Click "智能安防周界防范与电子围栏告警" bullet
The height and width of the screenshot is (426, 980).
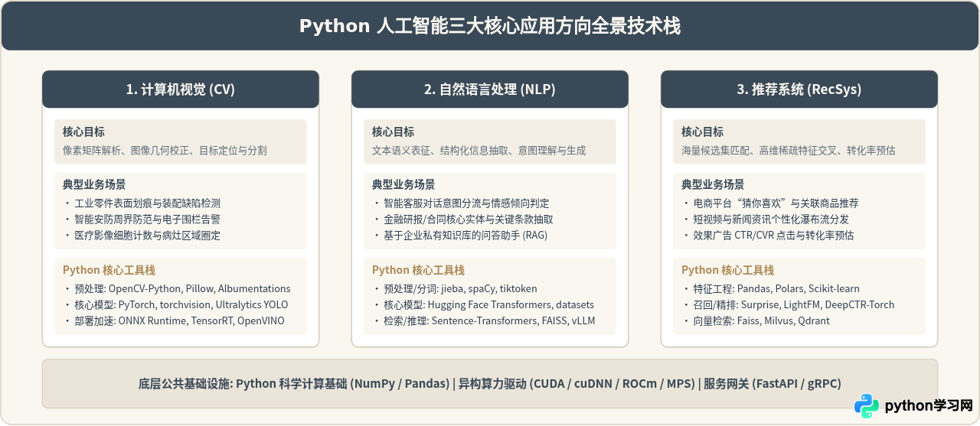147,220
